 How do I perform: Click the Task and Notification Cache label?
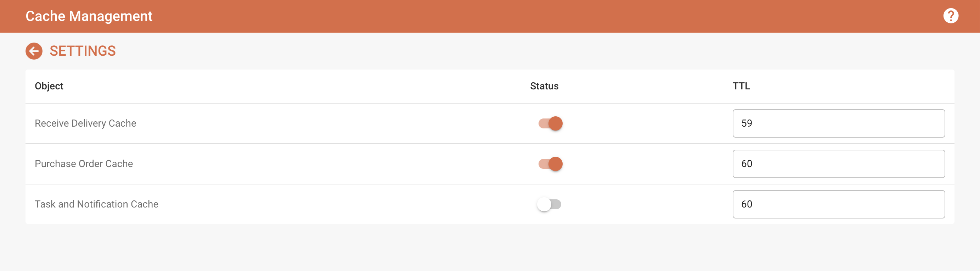(97, 204)
